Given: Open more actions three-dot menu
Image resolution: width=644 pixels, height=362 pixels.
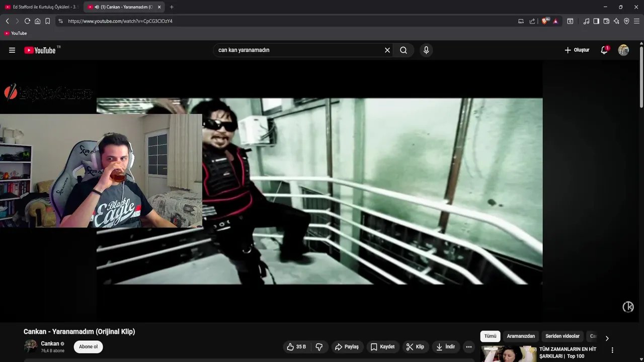Looking at the screenshot, I should 469,346.
